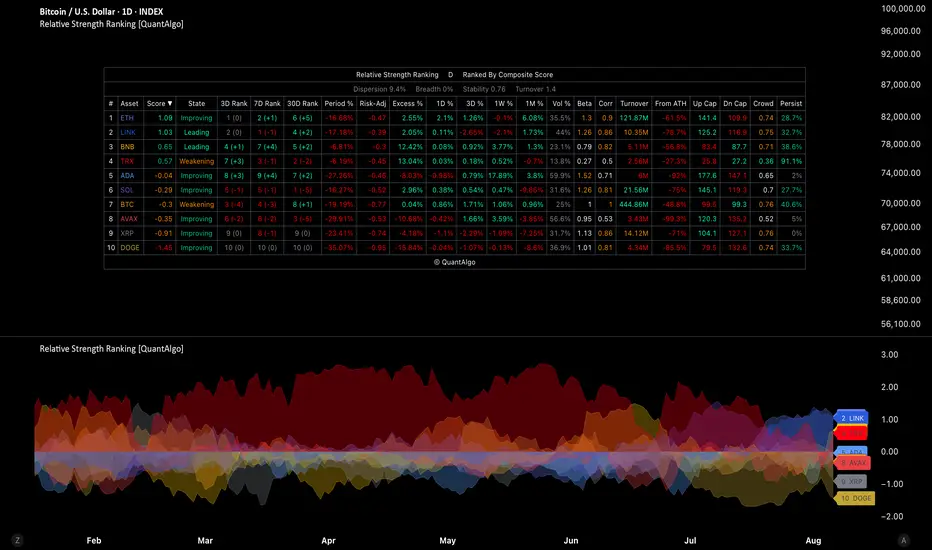Click the blue 2 LINK axis label
Viewport: 932px width, 550px height.
[x=852, y=418]
